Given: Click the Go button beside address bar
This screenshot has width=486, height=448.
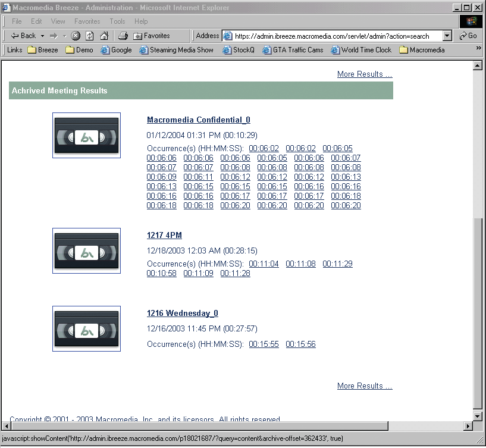Looking at the screenshot, I should [468, 36].
